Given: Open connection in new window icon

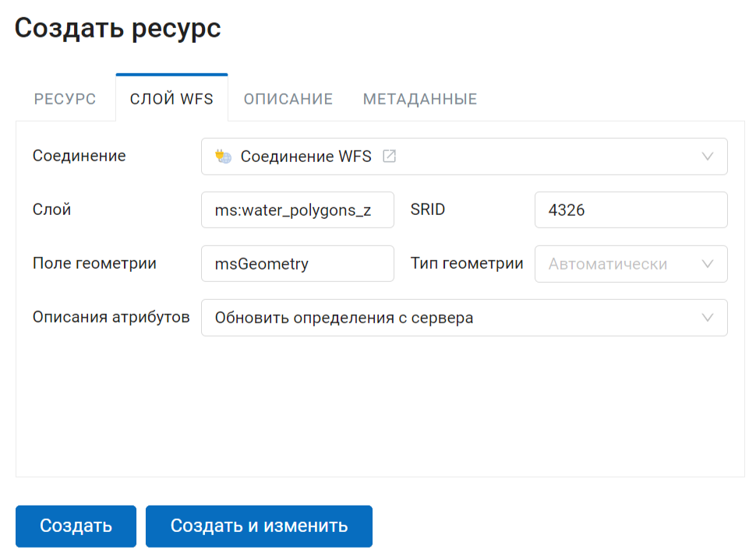Looking at the screenshot, I should click(389, 156).
